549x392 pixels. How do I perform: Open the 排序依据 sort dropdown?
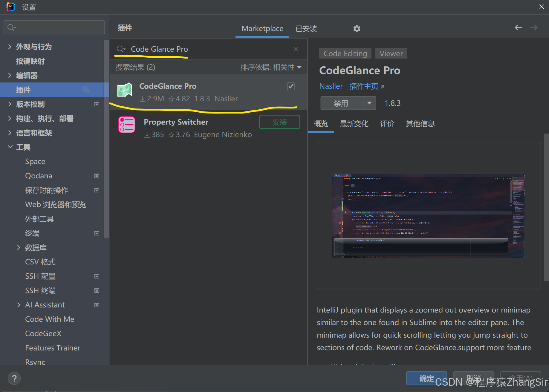tap(271, 67)
